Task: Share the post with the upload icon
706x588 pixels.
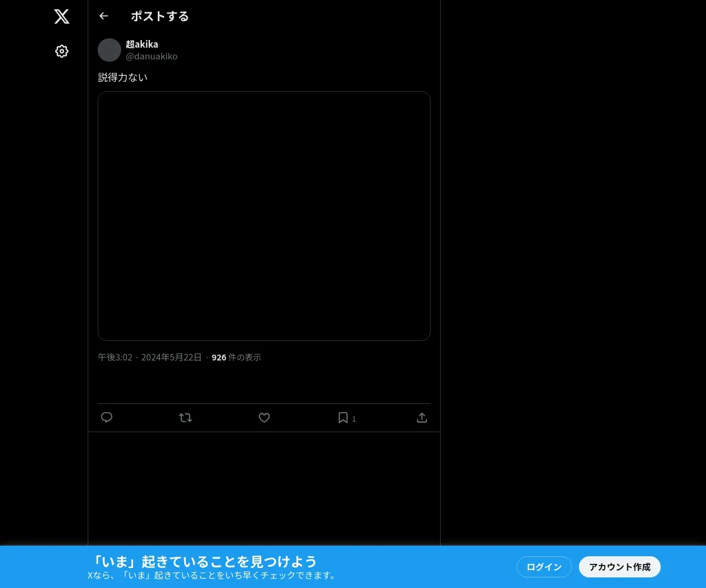Action: (422, 417)
